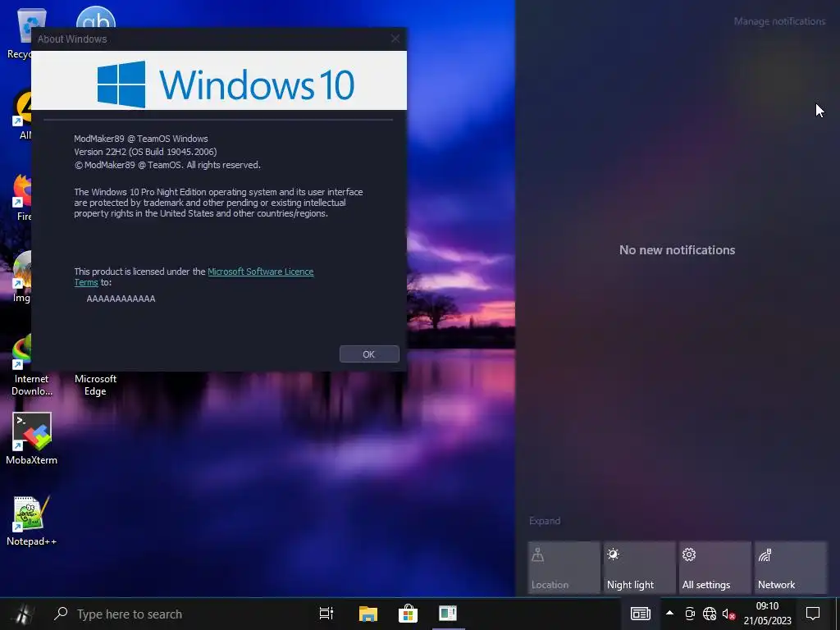Click OK in About Windows dialog
The width and height of the screenshot is (840, 630).
(369, 354)
